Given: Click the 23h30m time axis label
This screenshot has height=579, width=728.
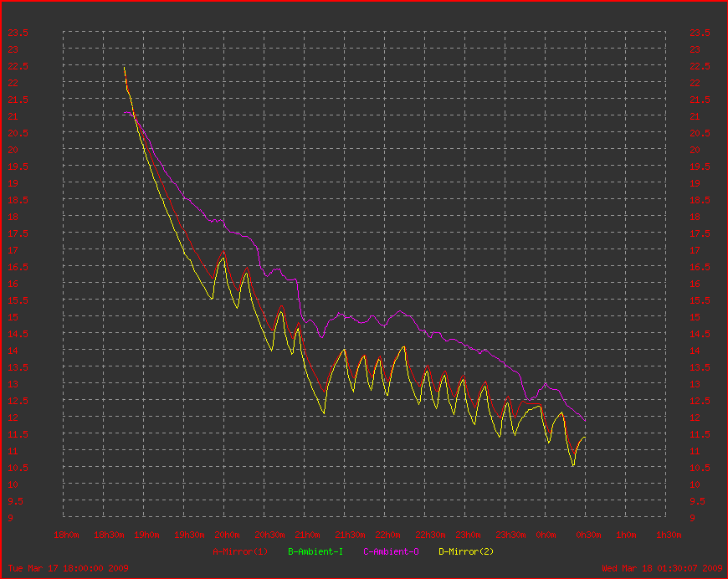Looking at the screenshot, I should [x=510, y=535].
